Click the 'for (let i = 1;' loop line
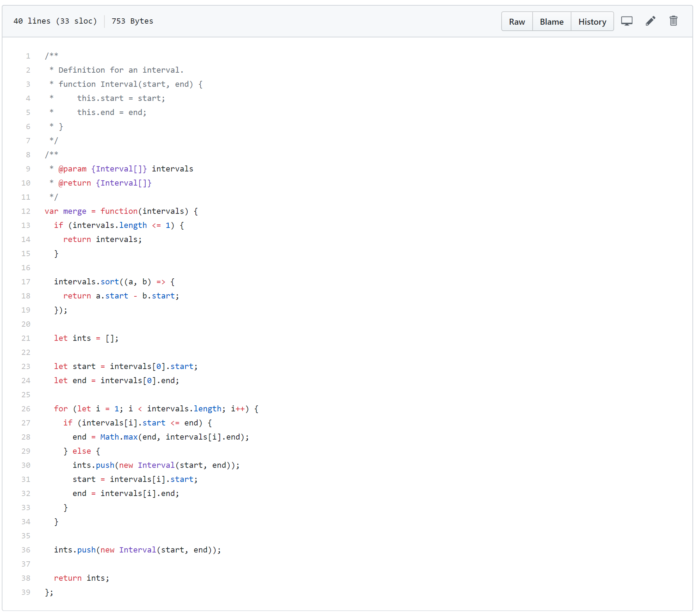 [156, 409]
